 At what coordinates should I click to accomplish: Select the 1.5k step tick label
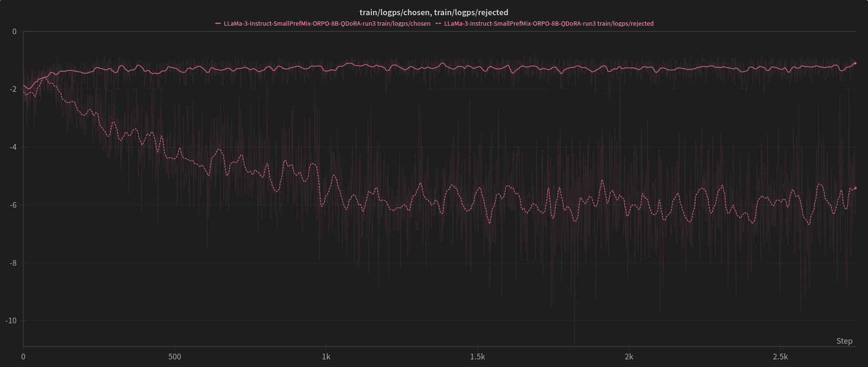[477, 357]
